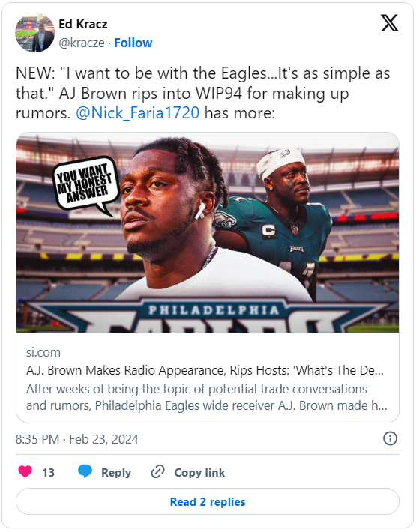Open the @Nick_Faria1720 mention link
The height and width of the screenshot is (532, 416).
click(x=137, y=113)
